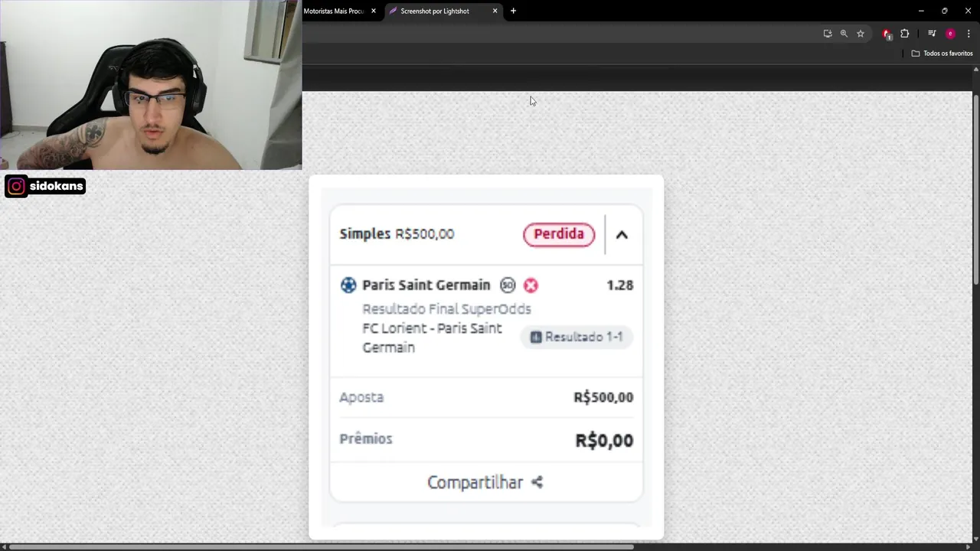Open the red extension with badge 1
Screen dimensions: 980x551
click(x=887, y=34)
